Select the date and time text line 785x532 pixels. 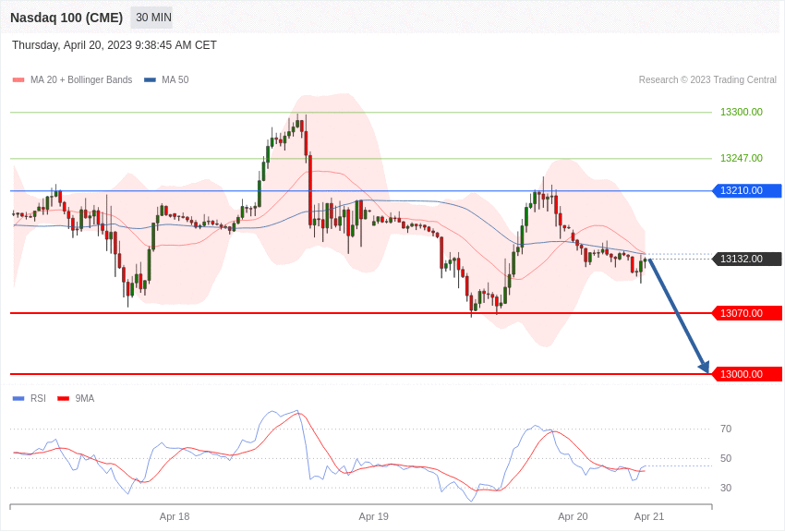pyautogui.click(x=115, y=45)
